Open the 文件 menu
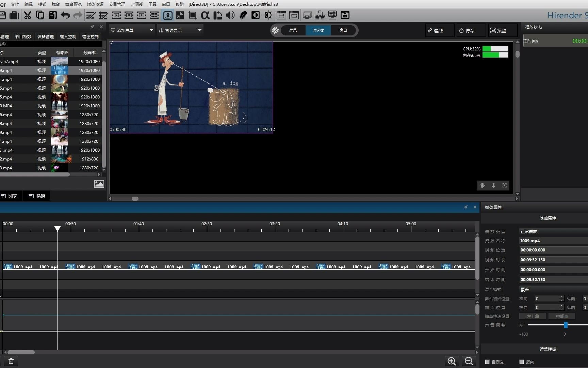The height and width of the screenshot is (368, 588). (x=15, y=4)
